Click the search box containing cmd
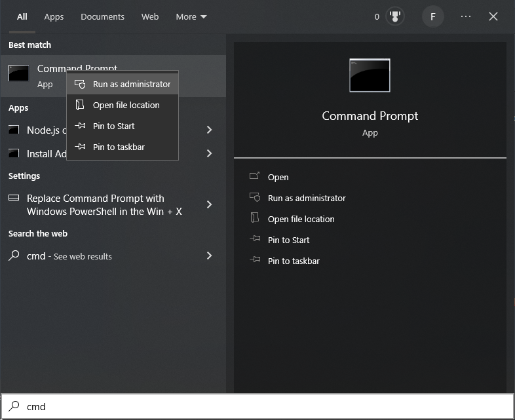 (257, 406)
